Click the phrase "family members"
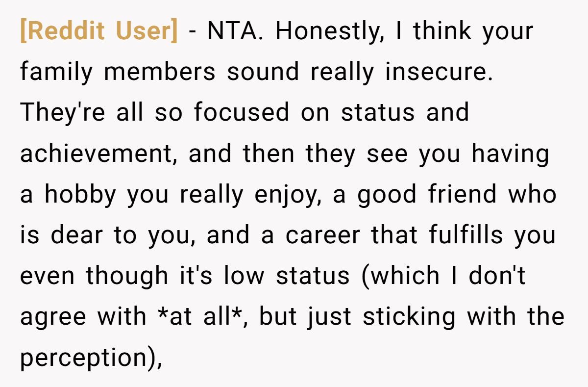 [x=118, y=73]
